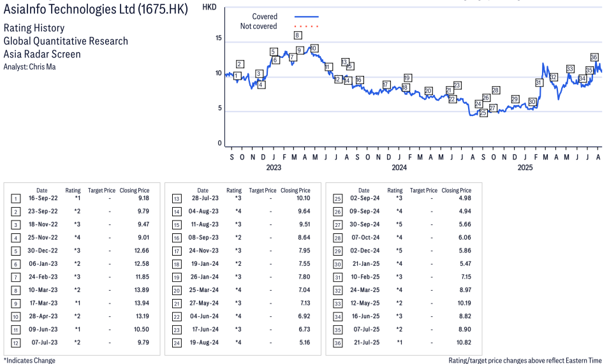
Task: Click the numbered box 25 in the table
Action: (337, 199)
